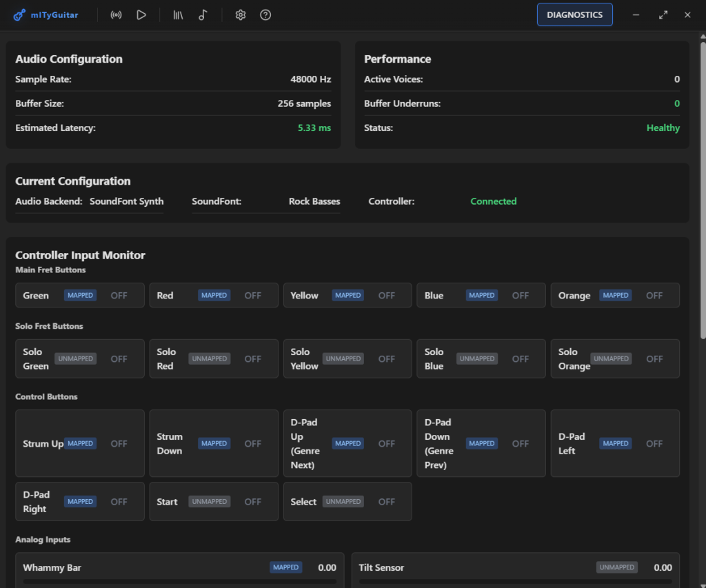The width and height of the screenshot is (706, 588).
Task: Click the live broadcast signal icon
Action: tap(116, 15)
